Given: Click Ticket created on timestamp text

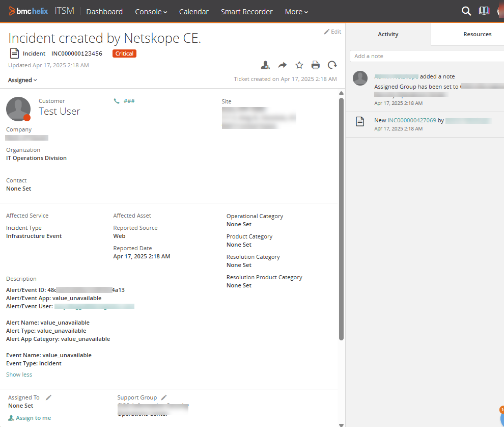Looking at the screenshot, I should (x=285, y=79).
